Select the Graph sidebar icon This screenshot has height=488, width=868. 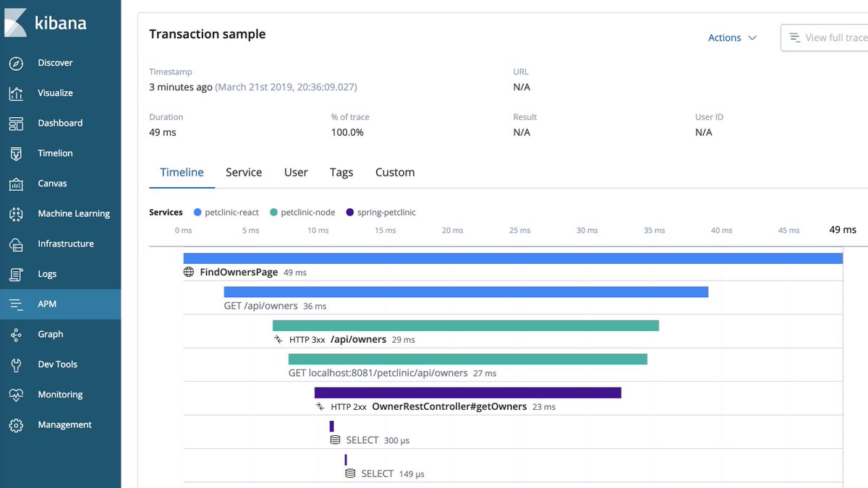[16, 334]
